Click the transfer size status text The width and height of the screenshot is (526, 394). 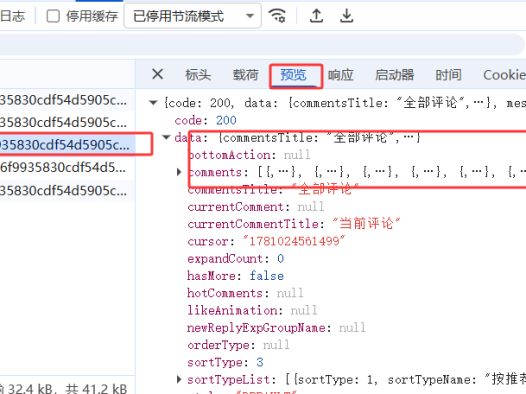pyautogui.click(x=63, y=388)
